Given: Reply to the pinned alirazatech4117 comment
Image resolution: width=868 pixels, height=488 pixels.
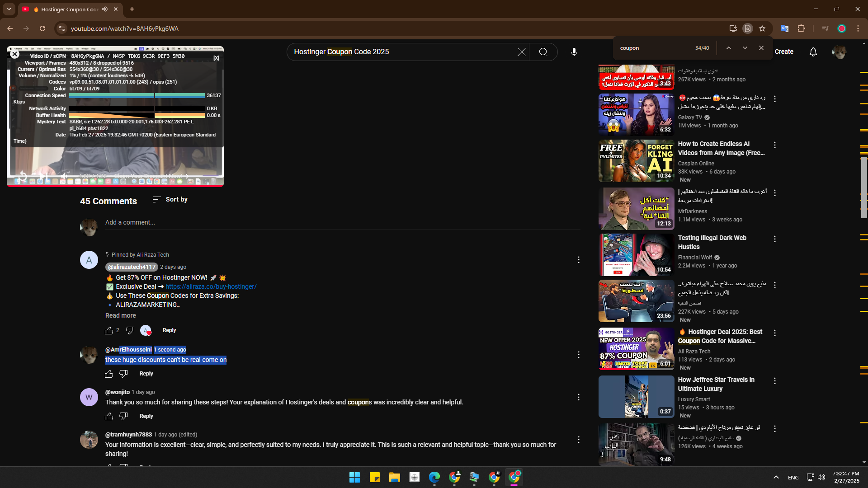Looking at the screenshot, I should pyautogui.click(x=169, y=330).
